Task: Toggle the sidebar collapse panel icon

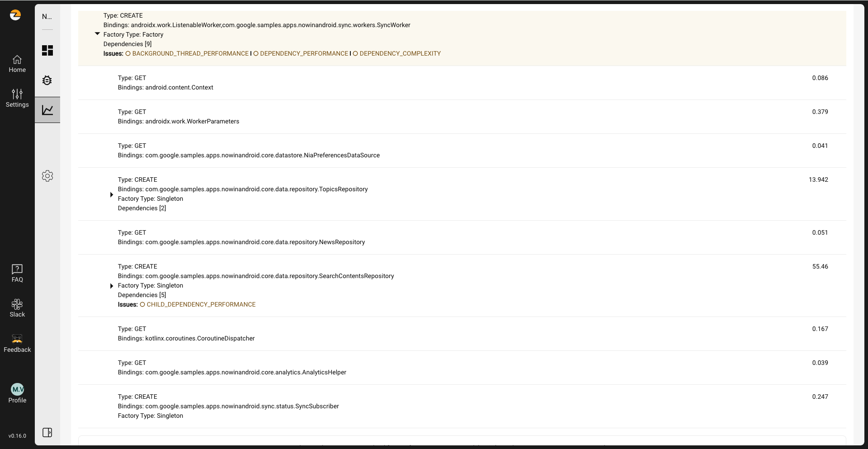Action: 47,432
